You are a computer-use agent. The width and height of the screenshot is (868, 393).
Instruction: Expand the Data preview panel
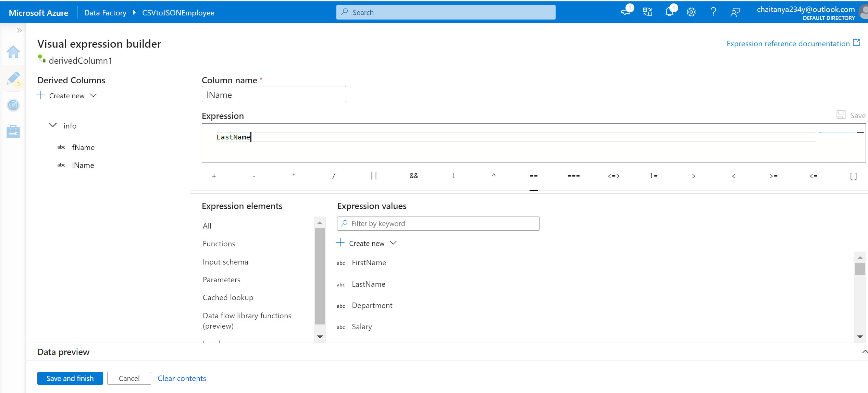pos(864,352)
